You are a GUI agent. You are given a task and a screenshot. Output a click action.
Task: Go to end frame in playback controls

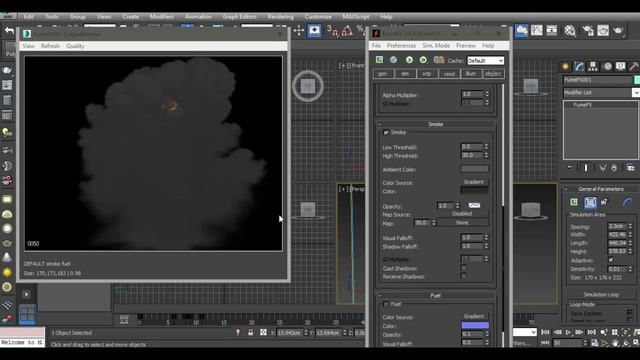(591, 333)
